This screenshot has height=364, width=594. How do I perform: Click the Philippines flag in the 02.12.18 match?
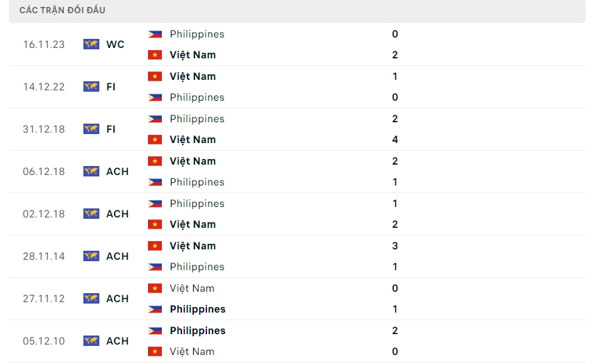click(x=155, y=204)
